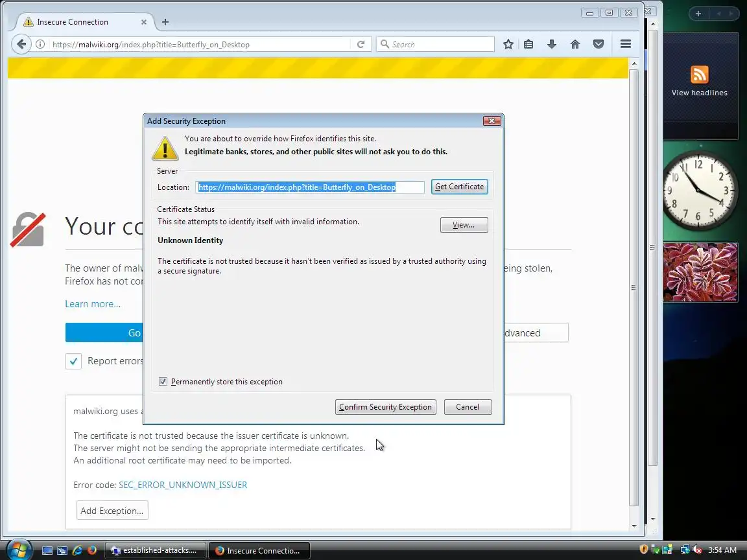Click scroll up arrow of page scrollbar
Screen dimensions: 747x560
pos(634,64)
